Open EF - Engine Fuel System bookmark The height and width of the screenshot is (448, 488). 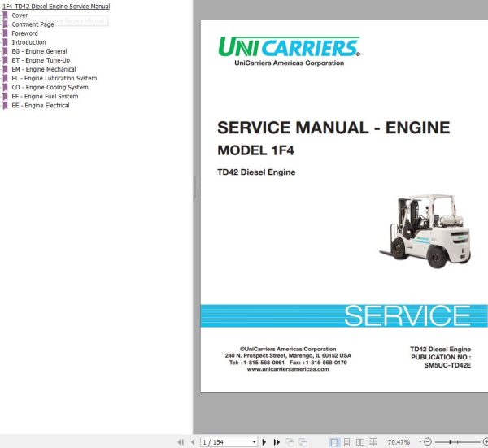[x=45, y=97]
